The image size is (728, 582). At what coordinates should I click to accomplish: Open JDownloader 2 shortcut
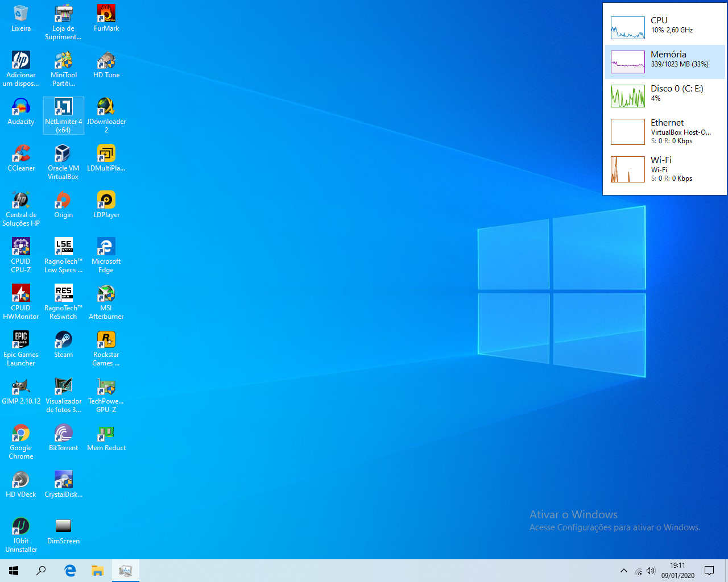point(106,115)
